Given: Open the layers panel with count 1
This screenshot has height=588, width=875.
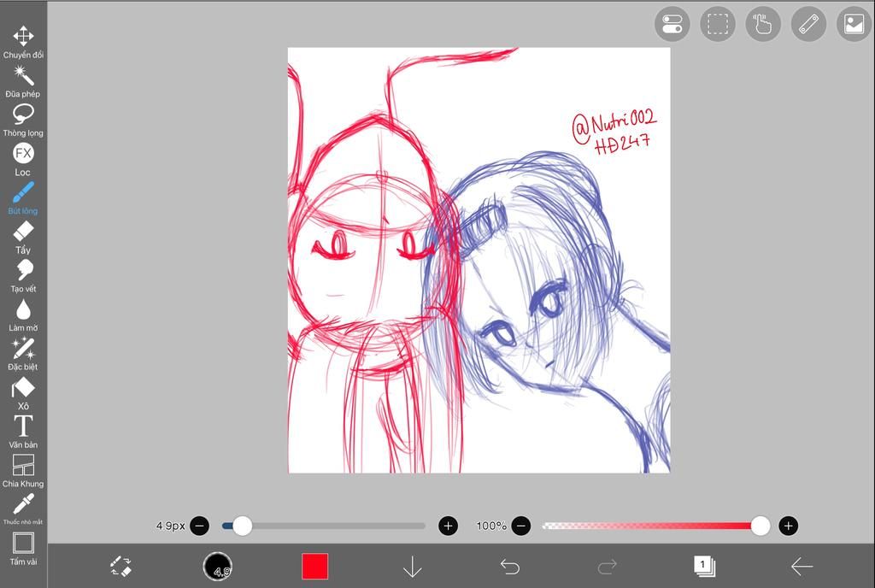Looking at the screenshot, I should click(704, 566).
